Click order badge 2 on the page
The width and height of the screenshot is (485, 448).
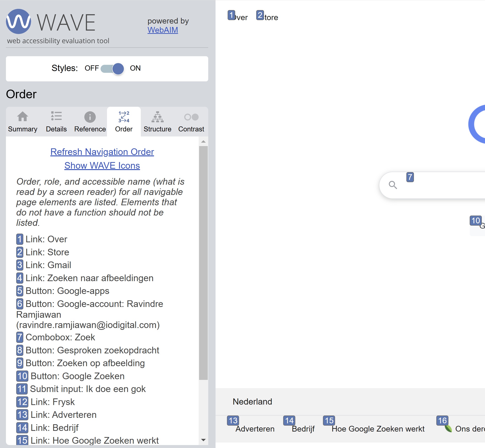pyautogui.click(x=260, y=15)
